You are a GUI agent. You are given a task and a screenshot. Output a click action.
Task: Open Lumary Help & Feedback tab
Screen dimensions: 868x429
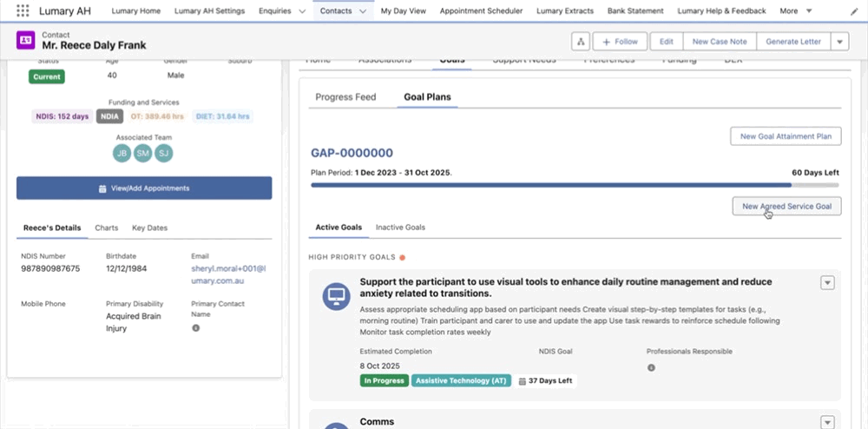click(722, 11)
